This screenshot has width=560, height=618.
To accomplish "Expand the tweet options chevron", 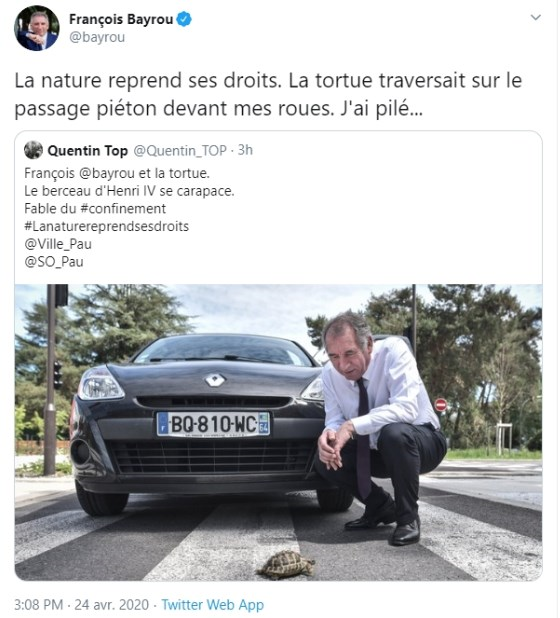I will point(536,17).
